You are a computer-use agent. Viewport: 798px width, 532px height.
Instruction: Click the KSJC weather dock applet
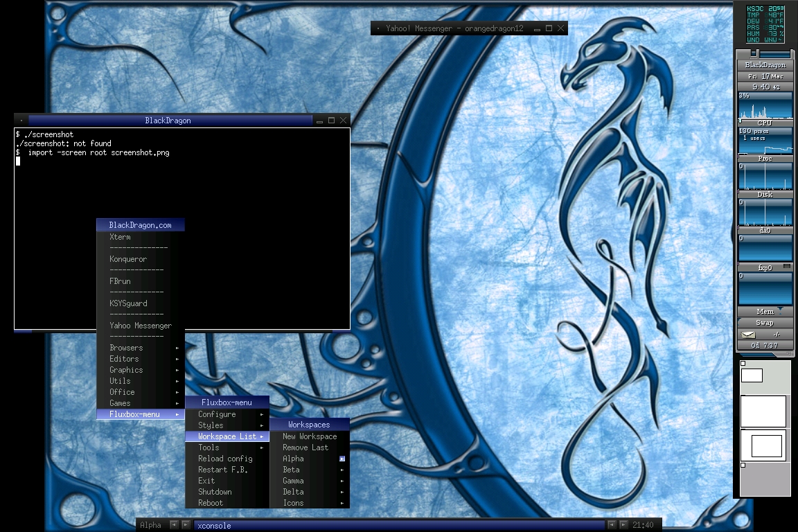coord(765,24)
